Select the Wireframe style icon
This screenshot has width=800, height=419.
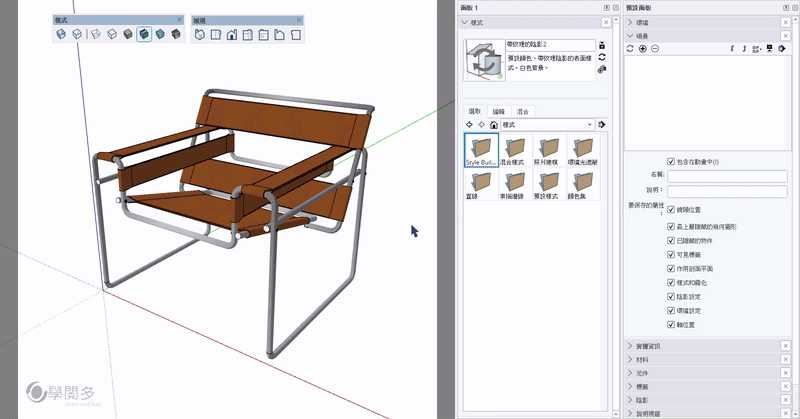pyautogui.click(x=96, y=34)
